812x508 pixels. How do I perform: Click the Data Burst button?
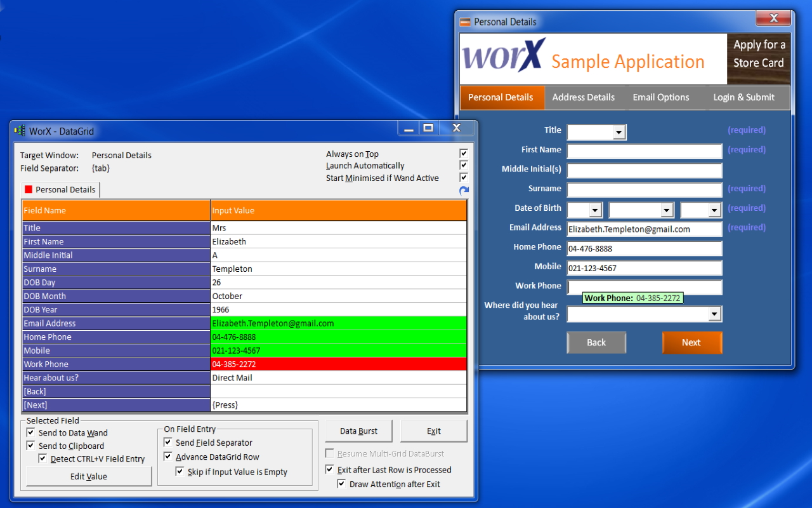[358, 430]
